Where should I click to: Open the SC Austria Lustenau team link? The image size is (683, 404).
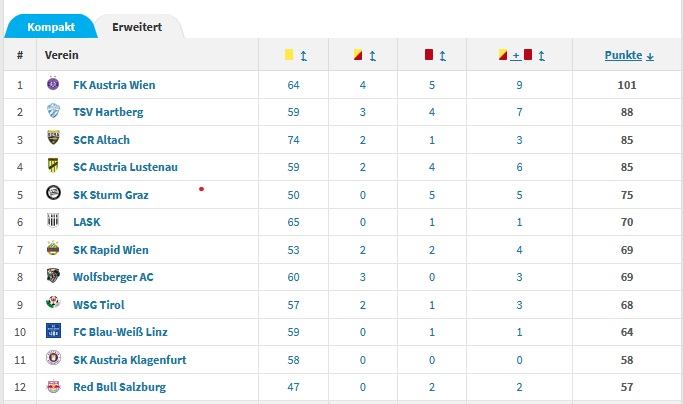point(125,167)
